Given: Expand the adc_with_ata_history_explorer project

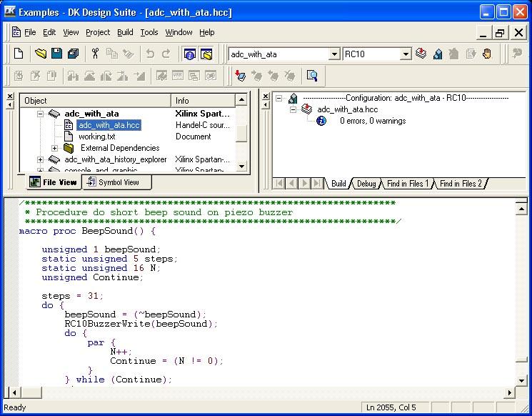Looking at the screenshot, I should (x=41, y=159).
